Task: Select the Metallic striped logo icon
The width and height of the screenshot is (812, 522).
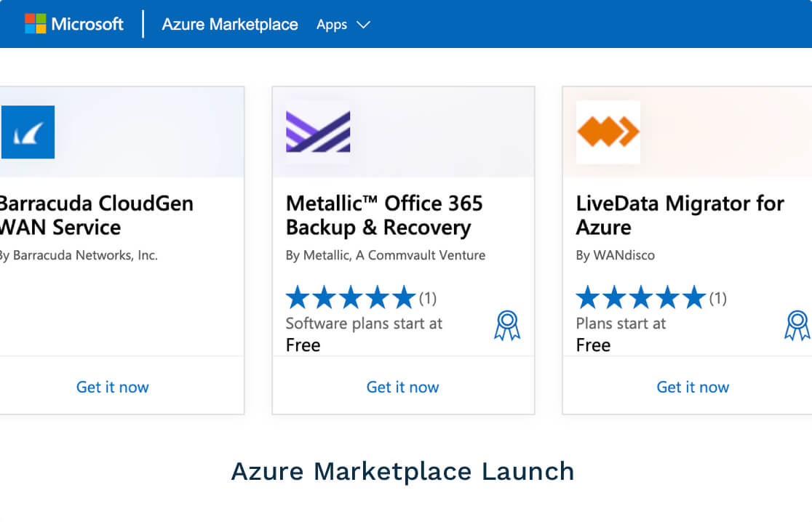Action: pos(318,132)
